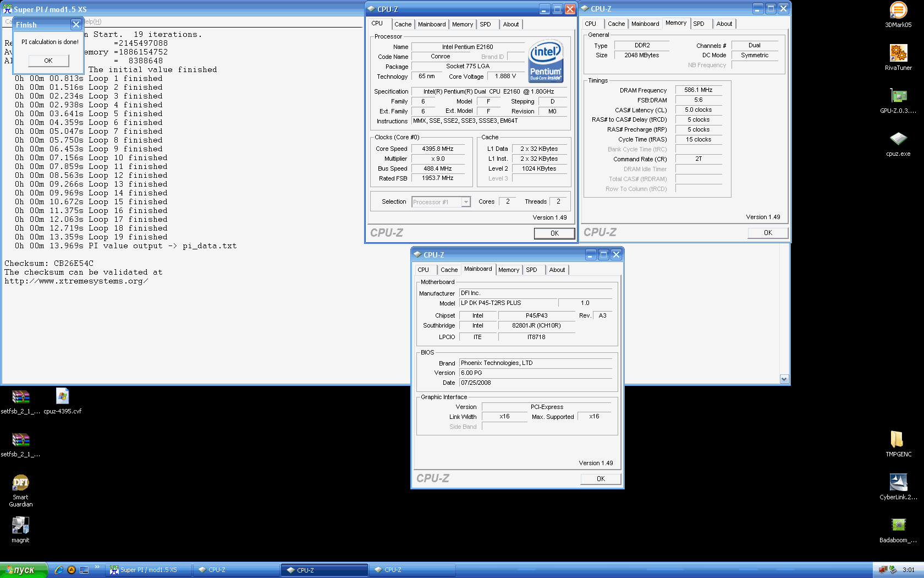Select the CyberLink desktop icon
The image size is (924, 578).
pyautogui.click(x=898, y=482)
